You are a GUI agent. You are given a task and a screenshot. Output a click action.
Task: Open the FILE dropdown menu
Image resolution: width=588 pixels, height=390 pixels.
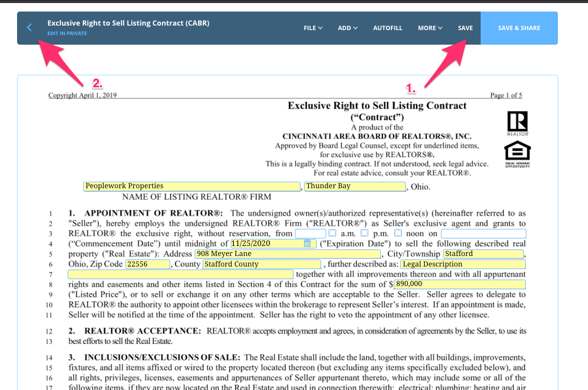click(313, 28)
